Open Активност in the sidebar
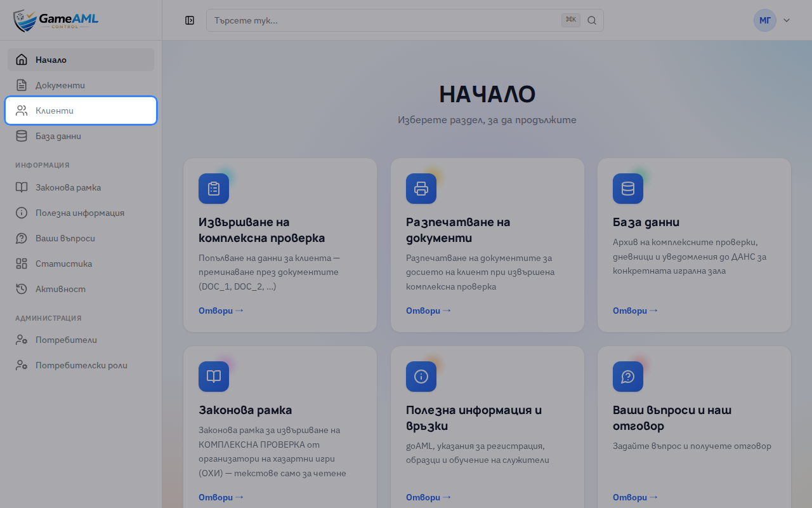The width and height of the screenshot is (812, 508). (81, 289)
